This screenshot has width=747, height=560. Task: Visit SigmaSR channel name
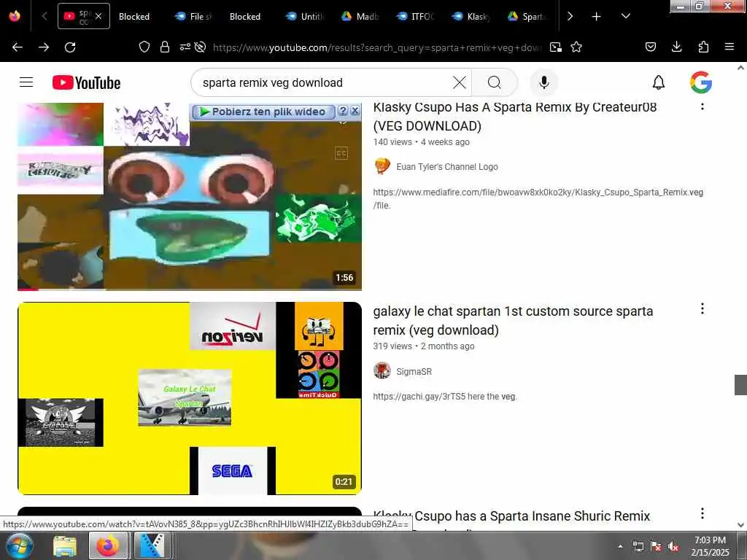click(414, 371)
